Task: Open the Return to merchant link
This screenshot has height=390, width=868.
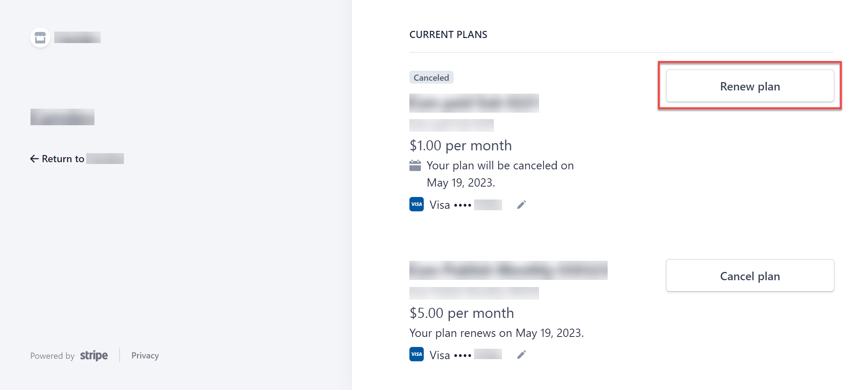Action: pos(77,159)
